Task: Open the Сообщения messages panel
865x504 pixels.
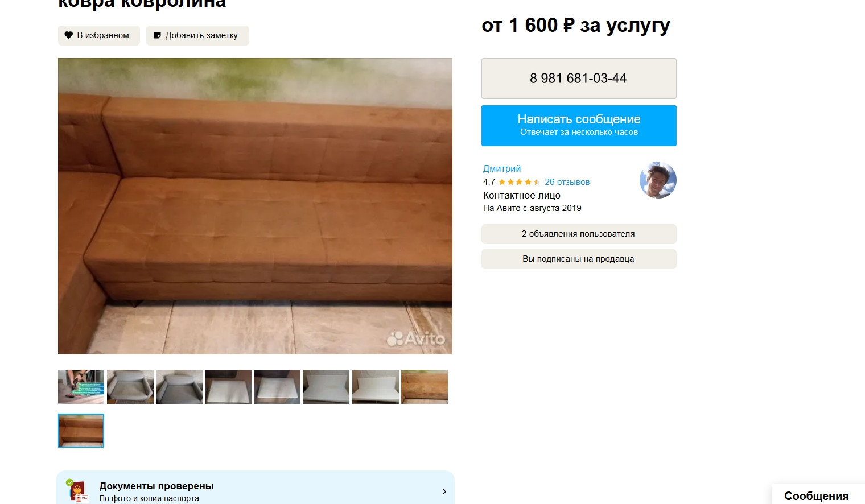Action: 816,496
